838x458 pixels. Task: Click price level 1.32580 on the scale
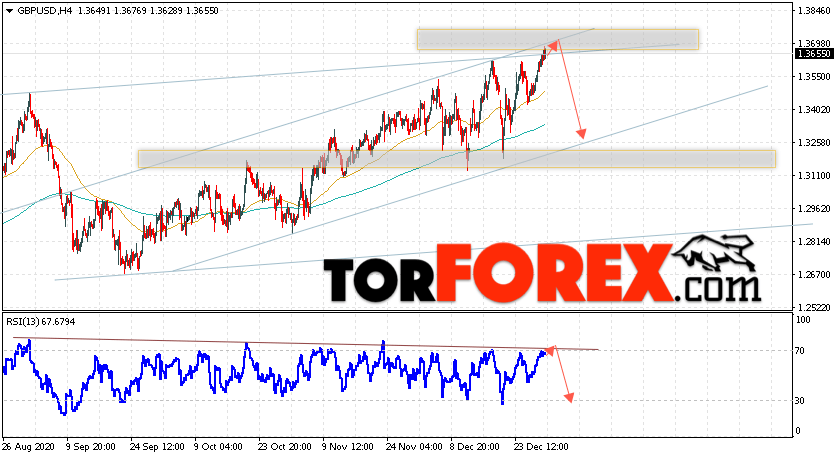(x=814, y=143)
